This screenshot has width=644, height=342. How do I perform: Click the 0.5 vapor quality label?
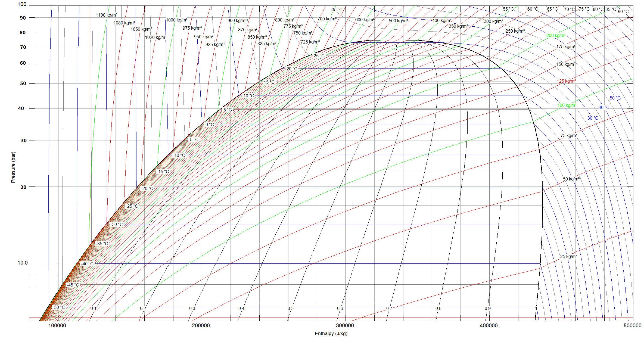point(291,308)
